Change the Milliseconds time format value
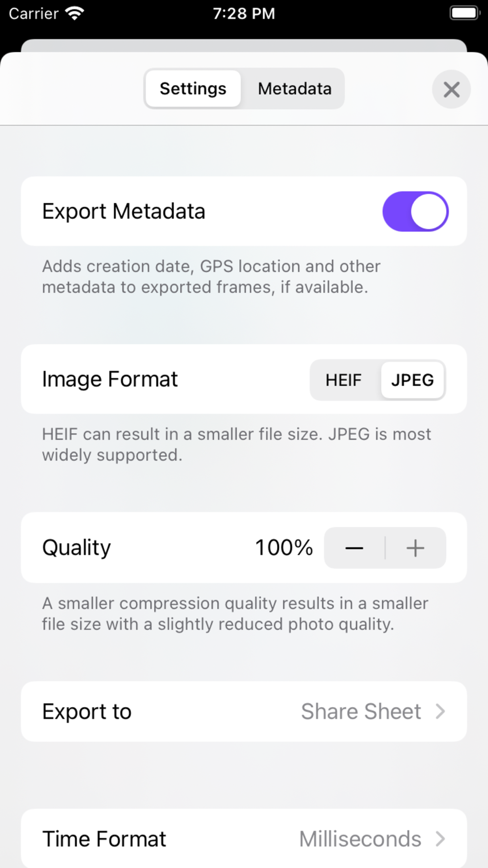Viewport: 488px width, 868px height. coord(360,839)
